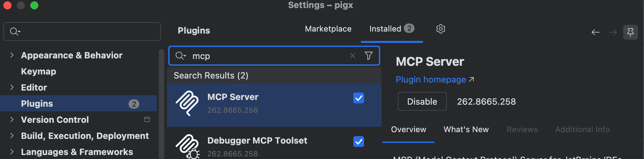Click the Installed tab count badge
The width and height of the screenshot is (644, 159).
(409, 28)
